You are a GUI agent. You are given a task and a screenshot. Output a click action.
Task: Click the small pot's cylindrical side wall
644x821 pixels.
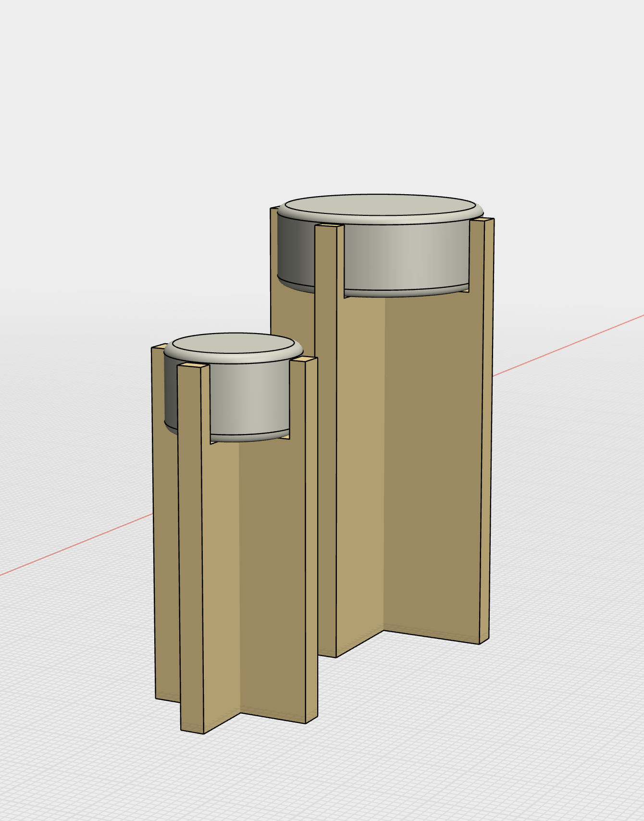pyautogui.click(x=250, y=399)
